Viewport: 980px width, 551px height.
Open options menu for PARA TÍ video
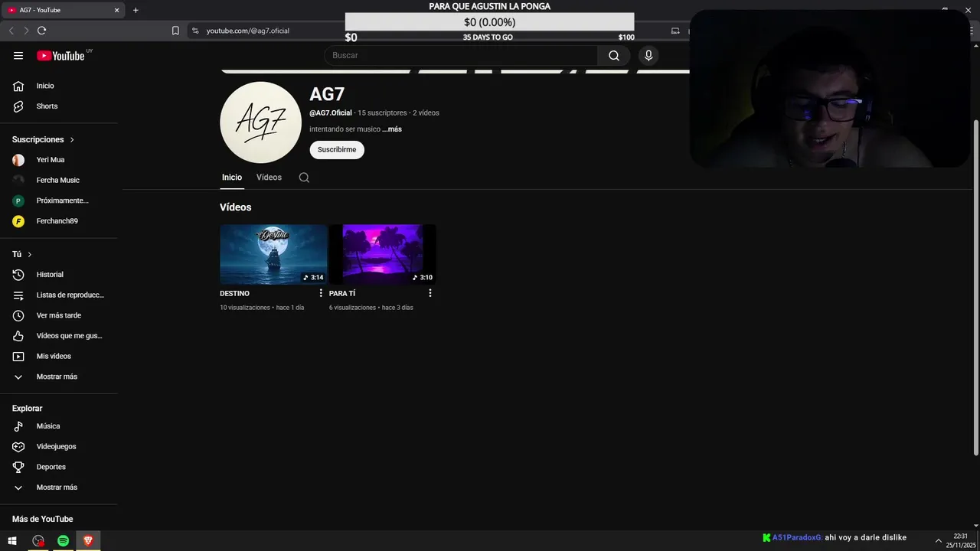tap(430, 293)
